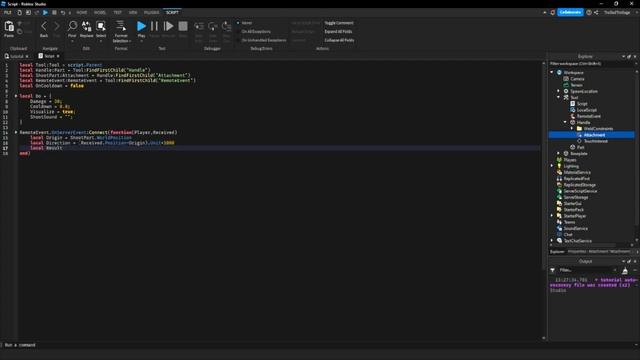Select the Never debug errors option
This screenshot has width=640, height=360.
[245, 23]
